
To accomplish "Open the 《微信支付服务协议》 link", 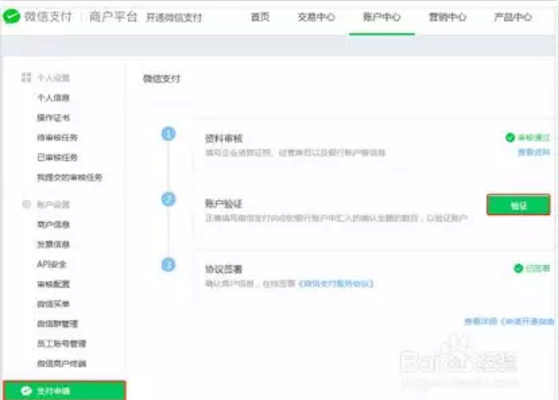I will click(336, 283).
